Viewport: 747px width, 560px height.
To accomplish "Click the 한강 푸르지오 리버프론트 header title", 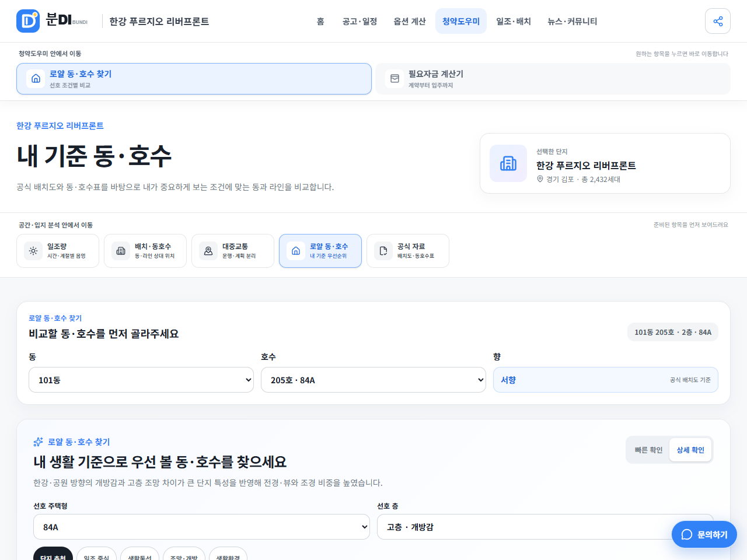I will [159, 21].
